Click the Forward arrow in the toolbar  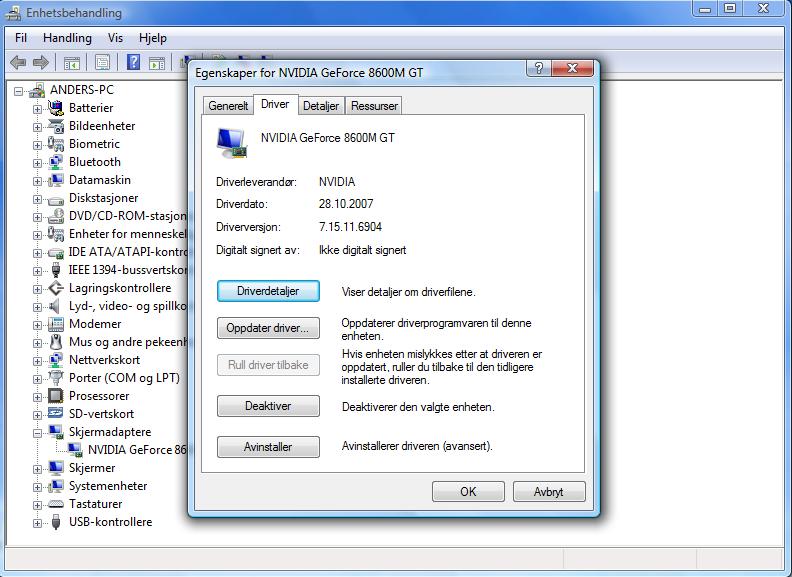tap(40, 63)
